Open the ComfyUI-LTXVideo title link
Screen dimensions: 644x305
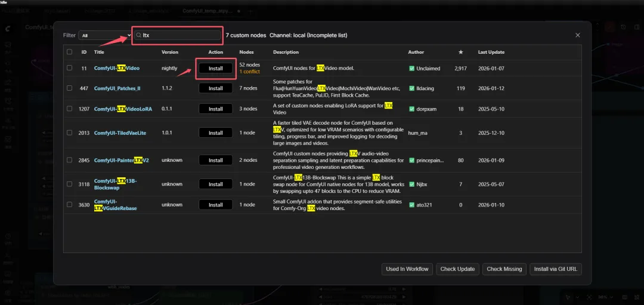(117, 68)
